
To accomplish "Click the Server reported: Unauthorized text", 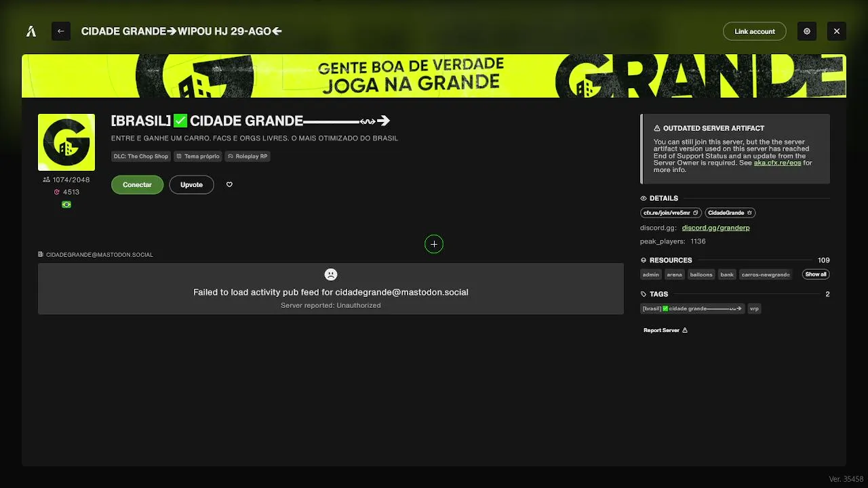I will pyautogui.click(x=331, y=306).
